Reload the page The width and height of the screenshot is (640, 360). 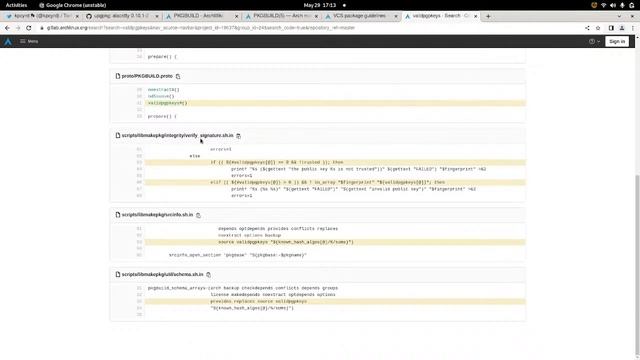click(x=29, y=28)
